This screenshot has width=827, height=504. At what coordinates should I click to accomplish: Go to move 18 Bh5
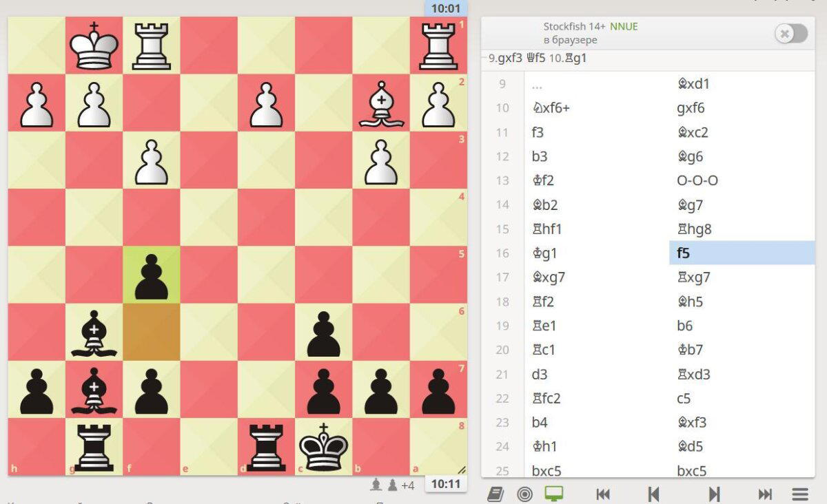[x=742, y=302]
